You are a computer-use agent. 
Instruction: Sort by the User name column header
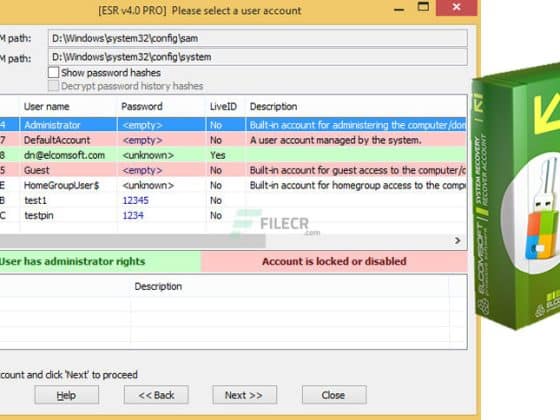click(68, 106)
